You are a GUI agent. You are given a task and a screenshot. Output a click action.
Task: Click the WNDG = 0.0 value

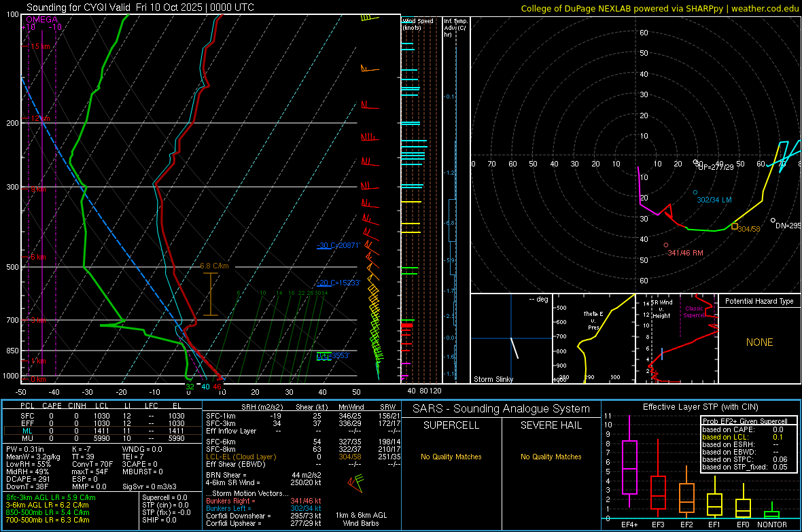click(142, 449)
